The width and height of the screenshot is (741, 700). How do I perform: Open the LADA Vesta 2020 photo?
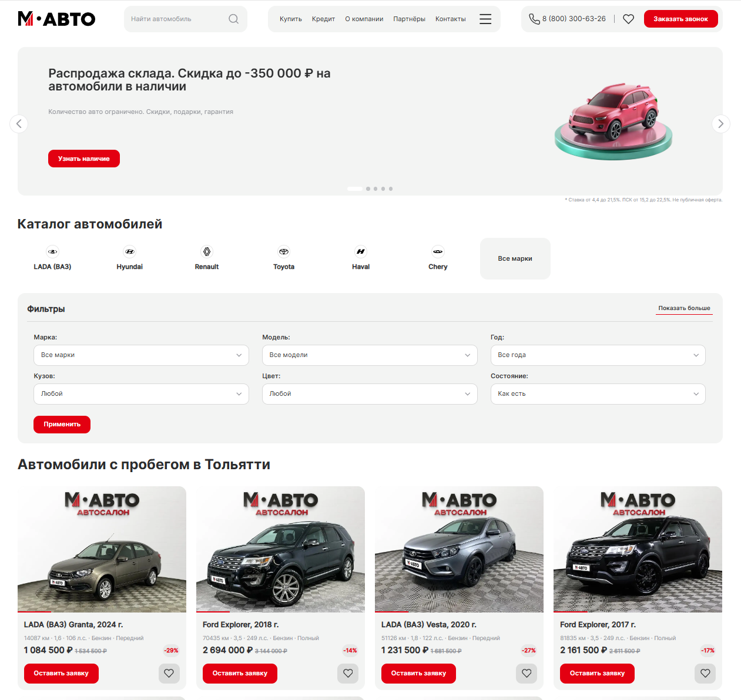(459, 549)
